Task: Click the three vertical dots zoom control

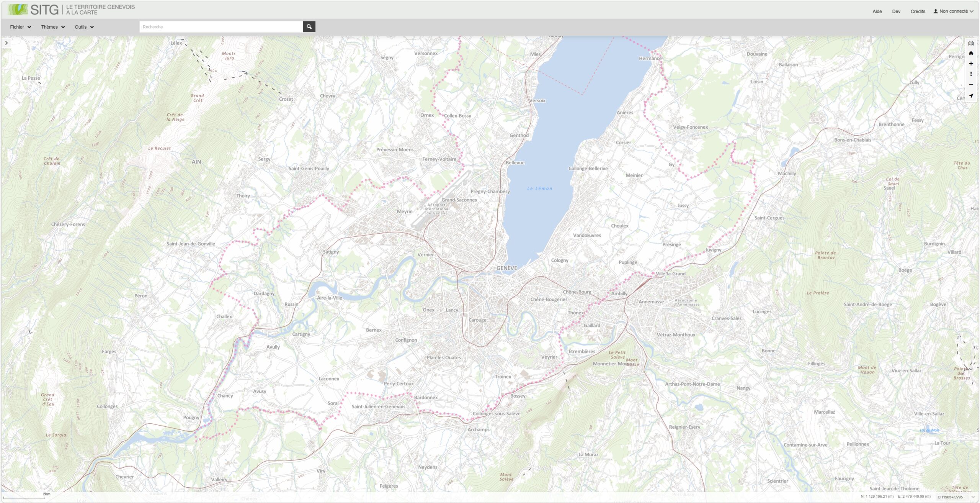Action: point(971,74)
